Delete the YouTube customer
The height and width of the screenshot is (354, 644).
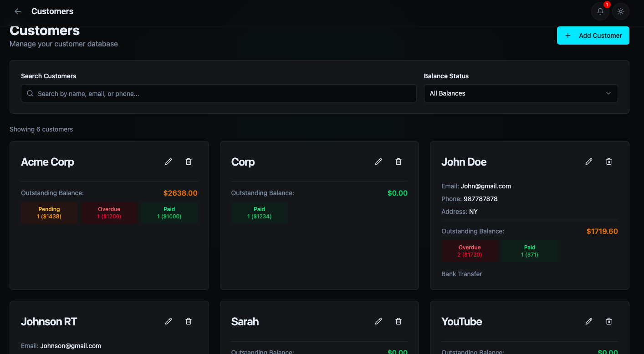click(x=609, y=321)
